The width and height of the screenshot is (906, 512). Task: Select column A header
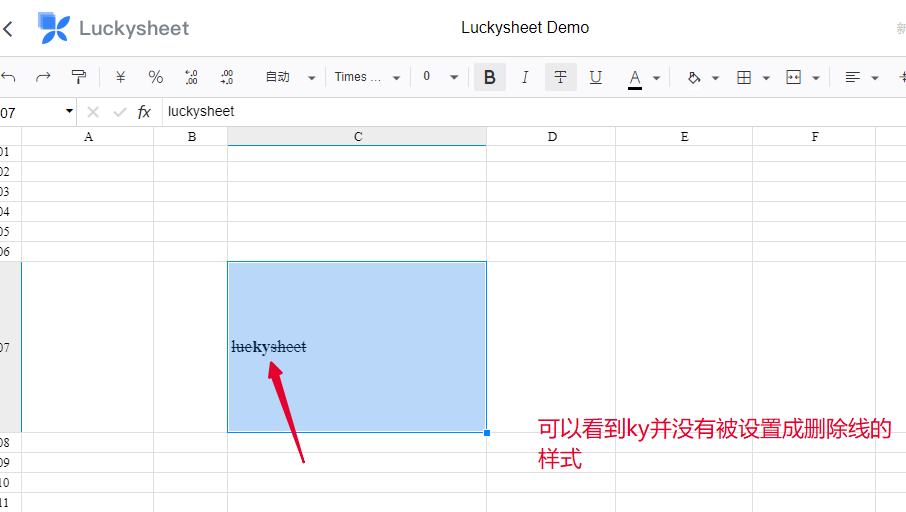coord(88,136)
